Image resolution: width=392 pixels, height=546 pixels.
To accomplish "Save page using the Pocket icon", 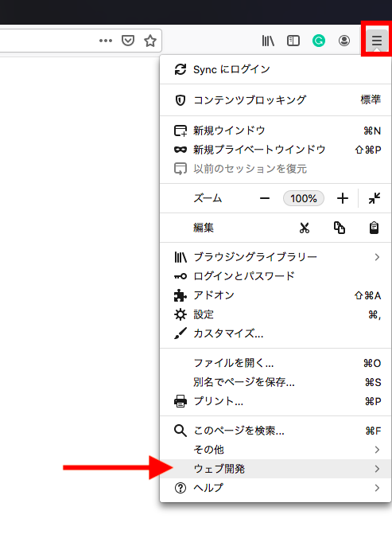I will tap(128, 41).
